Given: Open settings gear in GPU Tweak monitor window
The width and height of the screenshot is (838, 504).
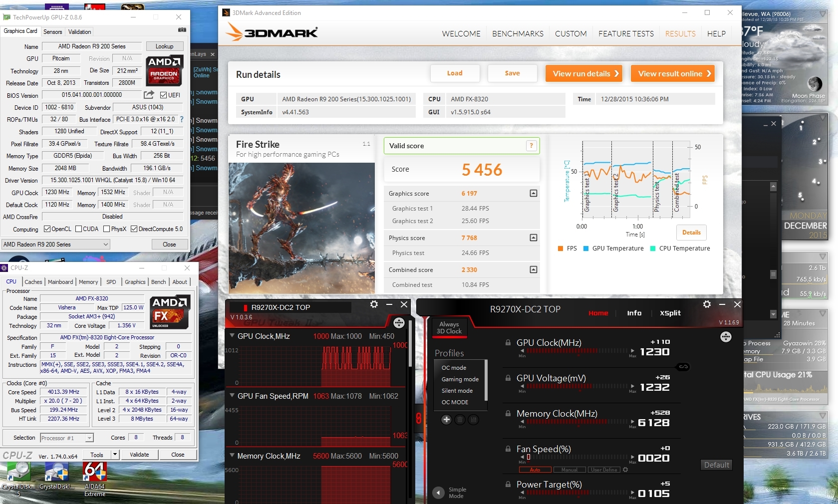Looking at the screenshot, I should [374, 304].
